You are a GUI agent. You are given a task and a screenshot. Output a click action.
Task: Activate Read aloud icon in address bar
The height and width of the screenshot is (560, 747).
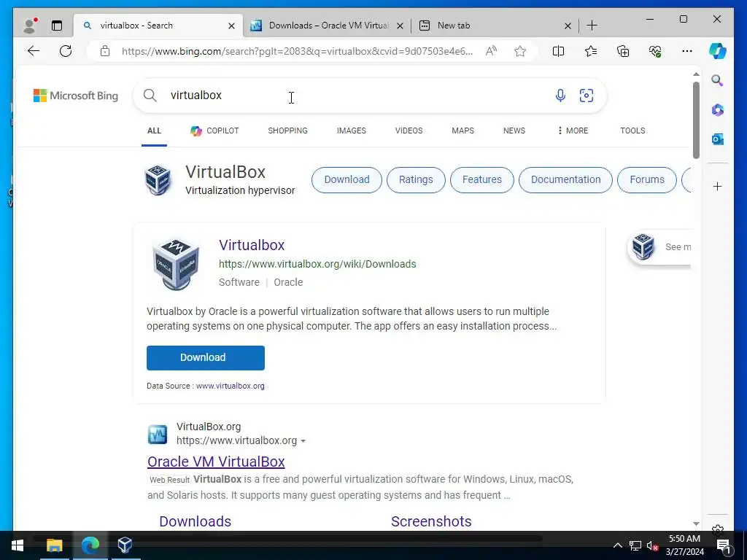(x=491, y=51)
